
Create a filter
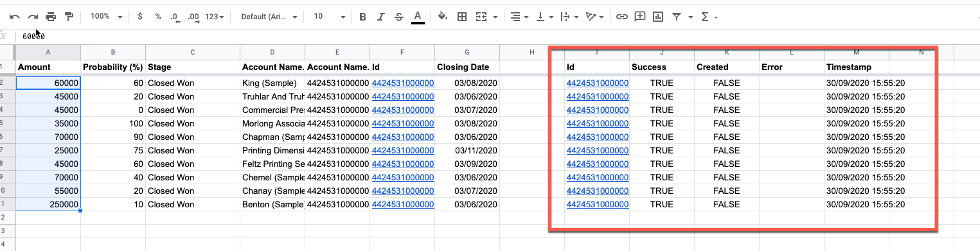click(x=676, y=17)
